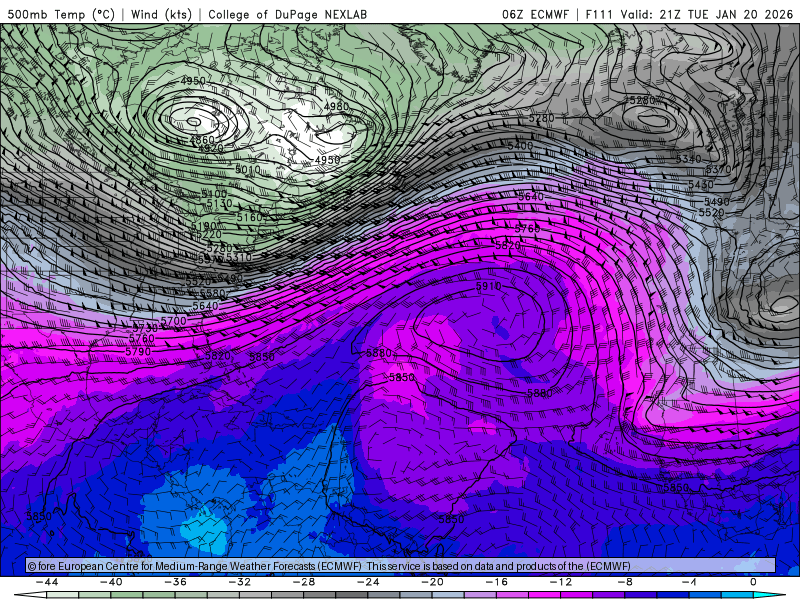Click the 5400 height contour label
The image size is (800, 600).
point(520,146)
